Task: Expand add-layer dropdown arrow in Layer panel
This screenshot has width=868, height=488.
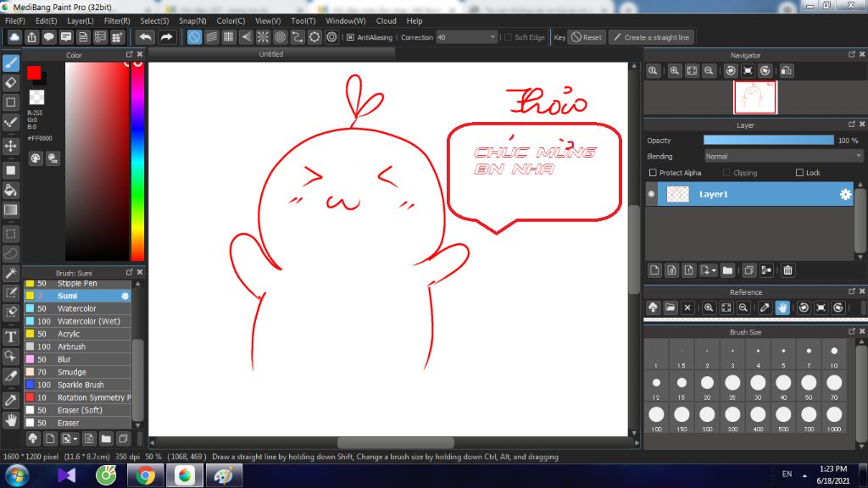Action: (714, 270)
